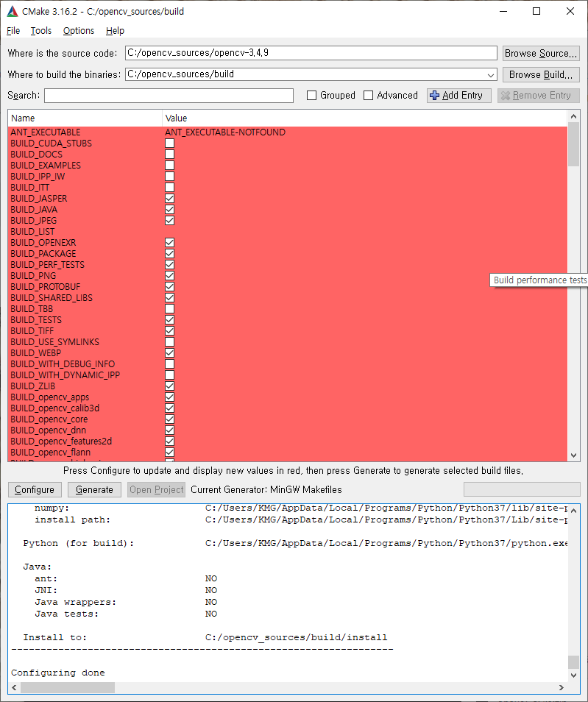The height and width of the screenshot is (702, 588).
Task: Check the BUILD_CUDA_STUBS option
Action: (170, 143)
